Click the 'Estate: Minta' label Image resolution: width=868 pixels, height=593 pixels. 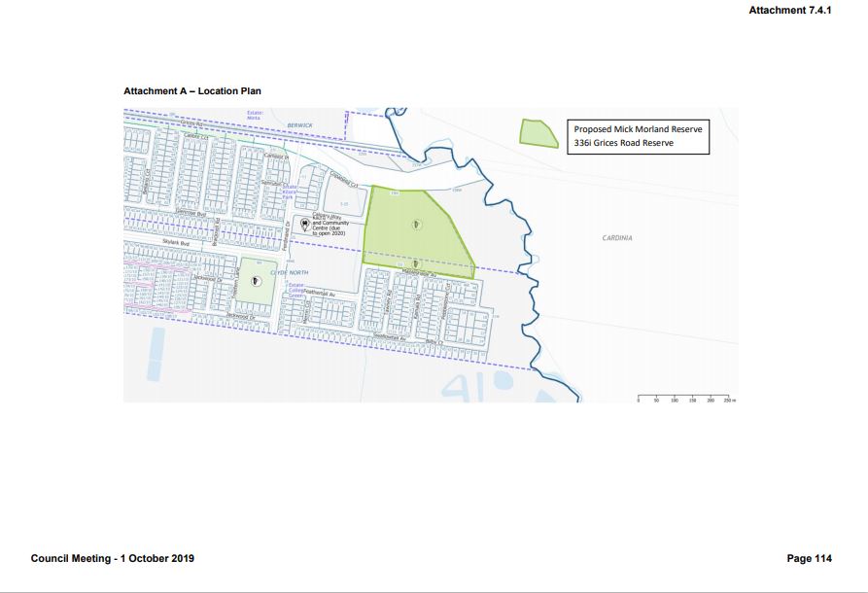point(255,115)
